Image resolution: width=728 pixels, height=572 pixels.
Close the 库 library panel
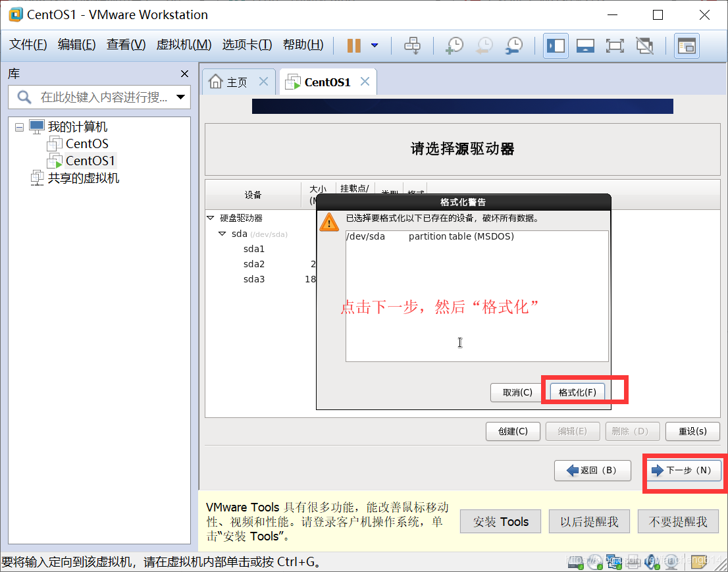pos(184,74)
